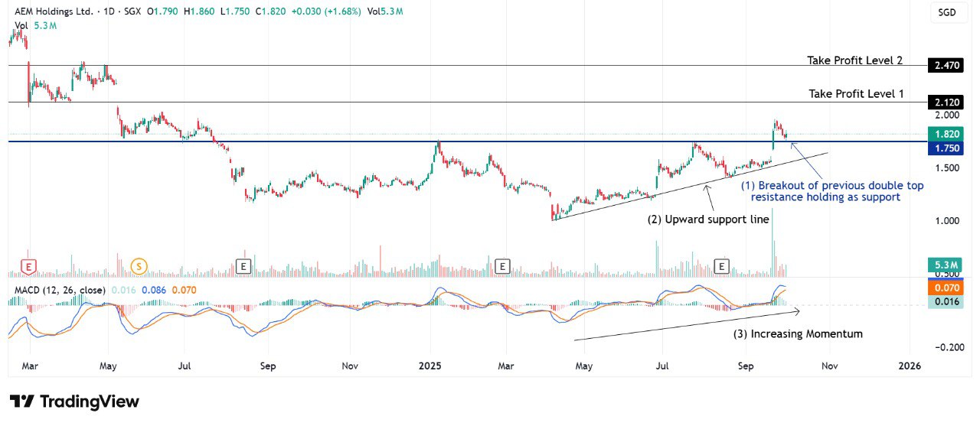980x426 pixels.
Task: Click the Vol indicator legend label
Action: pos(21,25)
